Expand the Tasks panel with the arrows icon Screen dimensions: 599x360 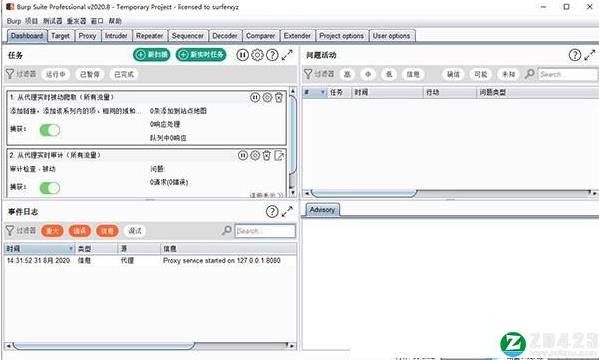[287, 55]
